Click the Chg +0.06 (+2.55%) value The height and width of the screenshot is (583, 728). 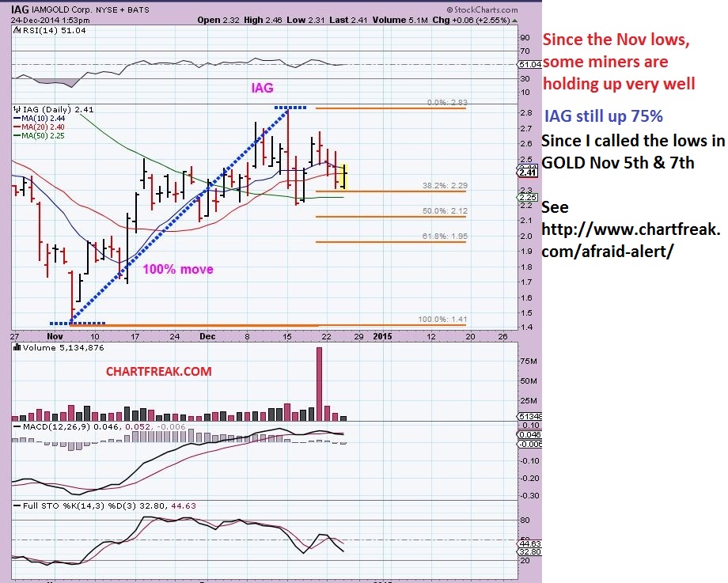472,20
